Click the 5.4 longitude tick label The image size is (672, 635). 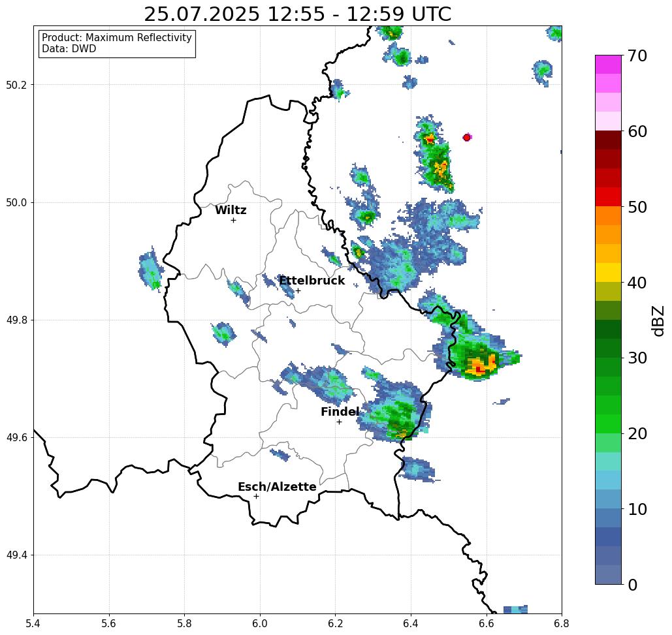point(33,624)
